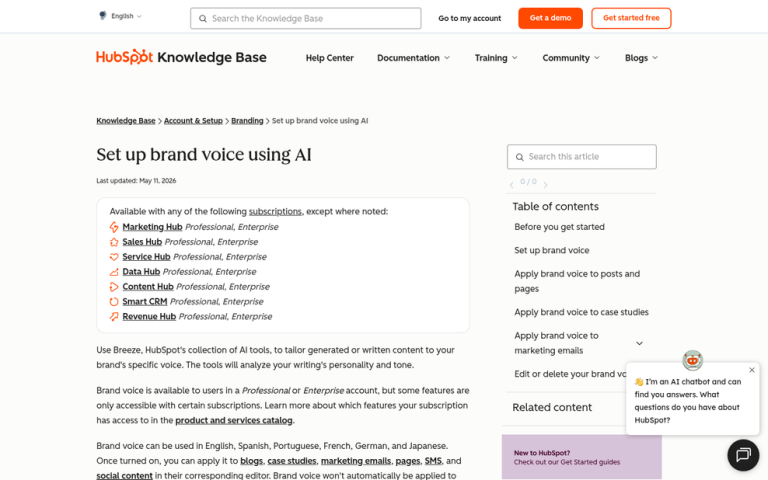The height and width of the screenshot is (480, 768).
Task: Open the New to HubSpot Get Started guides banner
Action: [581, 457]
